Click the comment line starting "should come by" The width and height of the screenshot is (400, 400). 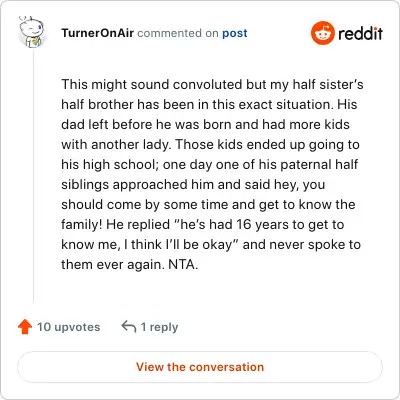pyautogui.click(x=208, y=204)
